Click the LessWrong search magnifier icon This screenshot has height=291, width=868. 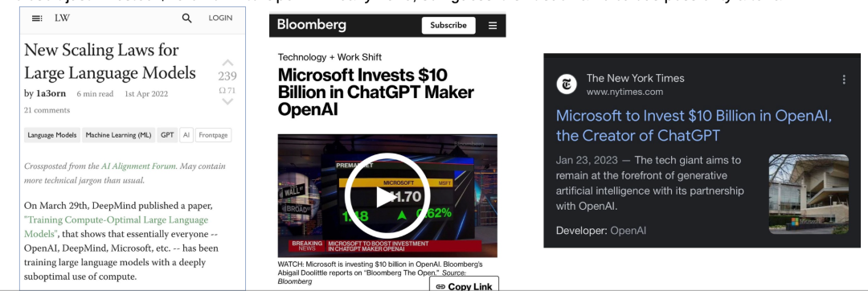tap(187, 18)
